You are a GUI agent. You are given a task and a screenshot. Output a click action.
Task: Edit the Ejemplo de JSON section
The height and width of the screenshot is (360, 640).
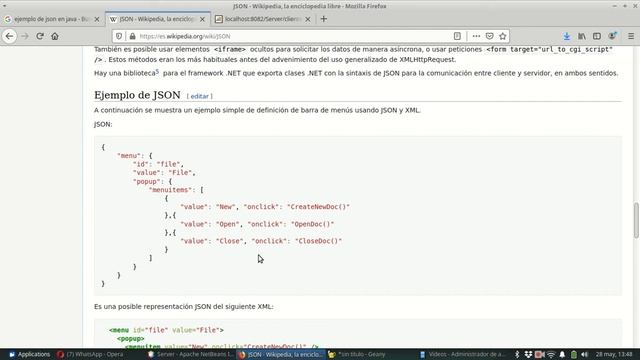(x=200, y=96)
